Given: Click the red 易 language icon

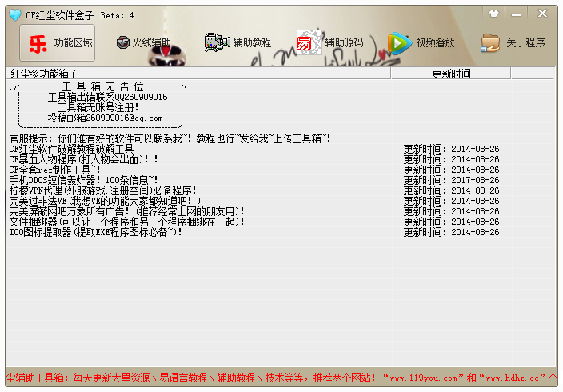Looking at the screenshot, I should (309, 42).
